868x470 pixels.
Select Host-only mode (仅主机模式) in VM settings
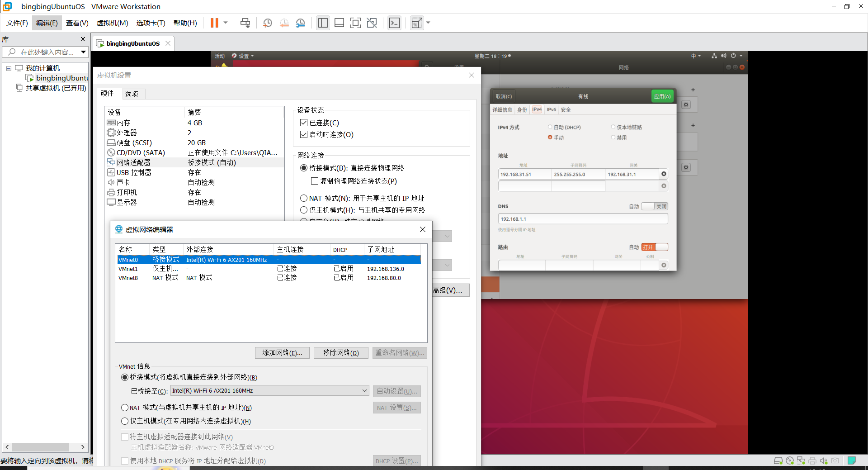304,210
